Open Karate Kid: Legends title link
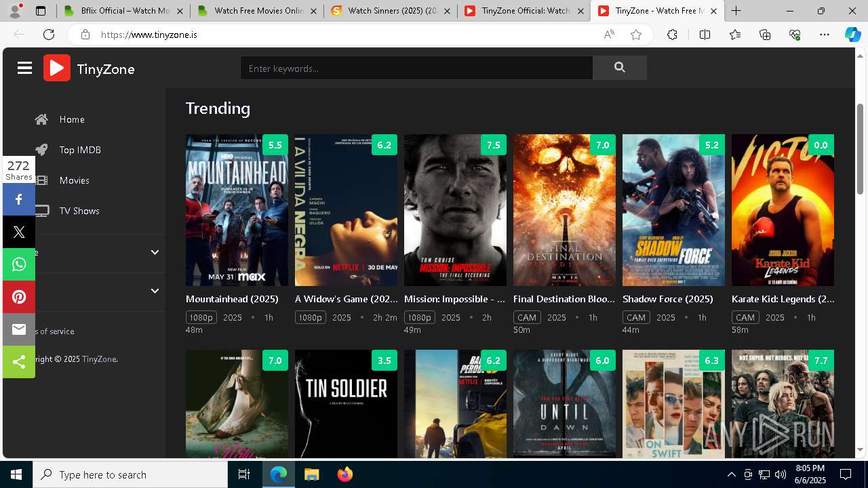The height and width of the screenshot is (488, 868). point(783,299)
